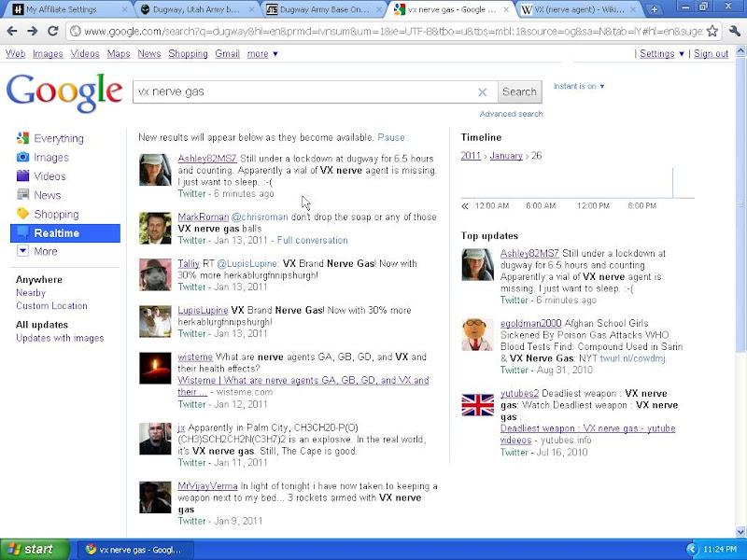The image size is (747, 560).
Task: Open the 'Deadliest weapon : VX nerve gas' link
Action: [x=587, y=434]
